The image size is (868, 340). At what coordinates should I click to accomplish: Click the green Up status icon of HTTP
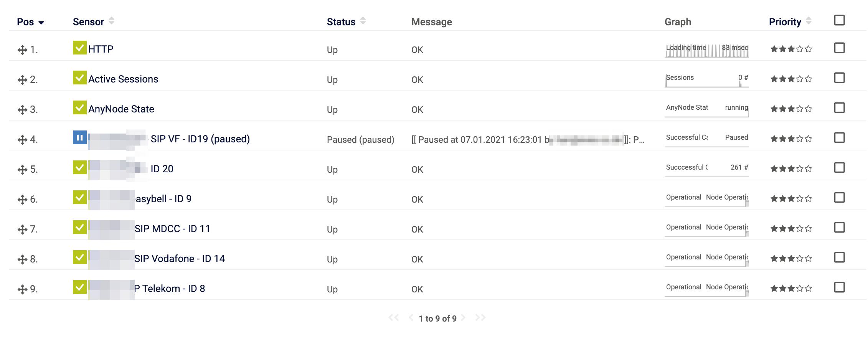79,48
